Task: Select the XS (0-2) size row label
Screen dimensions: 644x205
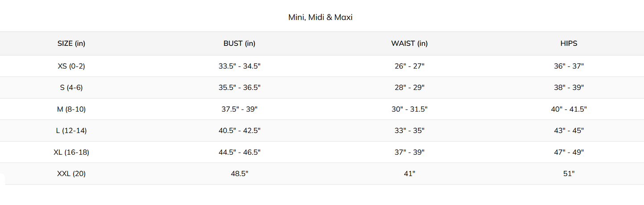Action: (71, 66)
